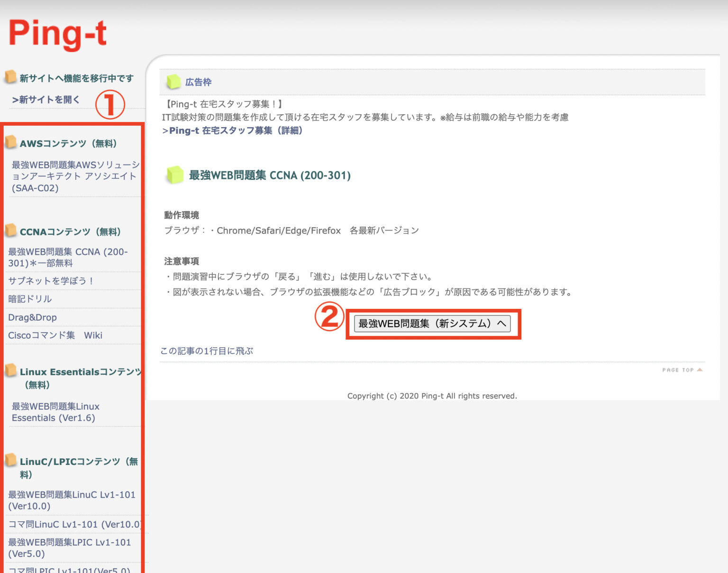Click the この記事の1行目に飛ぶ link
The height and width of the screenshot is (573, 728).
[x=206, y=351]
